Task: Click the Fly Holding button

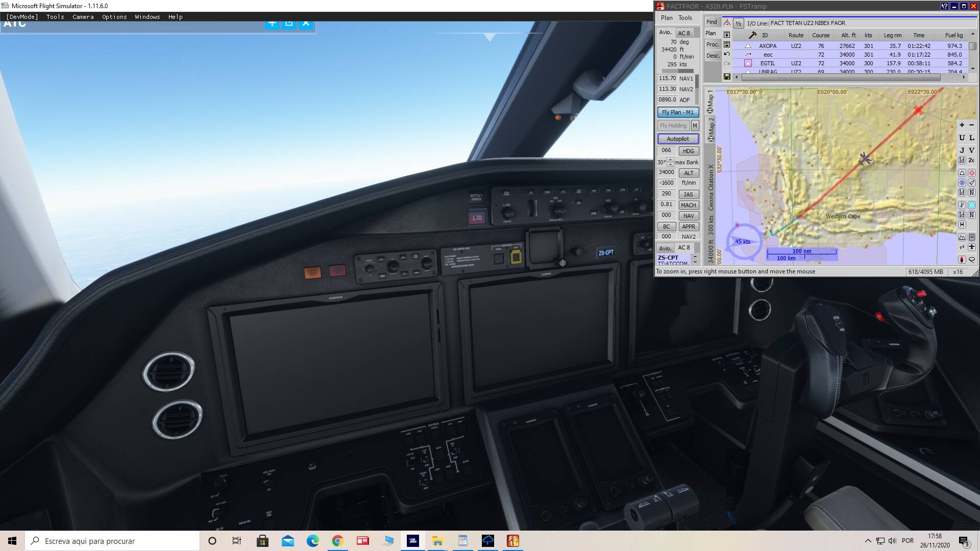Action: [x=673, y=126]
